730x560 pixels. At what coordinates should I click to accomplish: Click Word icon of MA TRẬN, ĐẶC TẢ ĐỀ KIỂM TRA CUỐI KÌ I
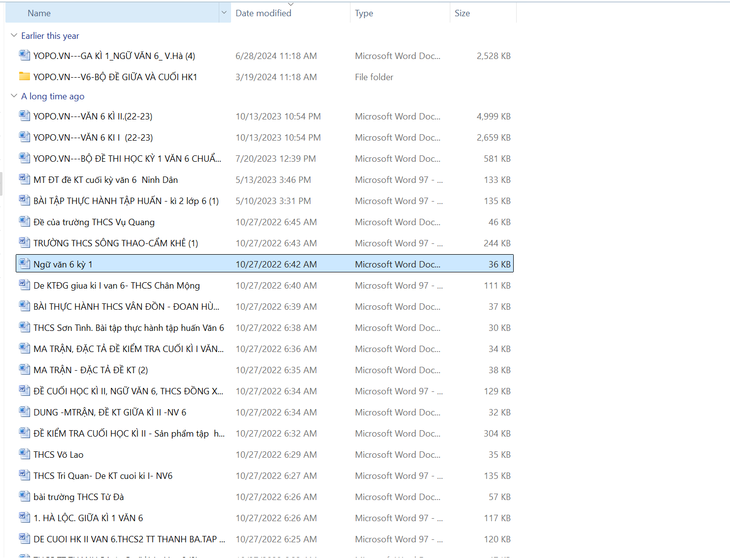tap(25, 348)
